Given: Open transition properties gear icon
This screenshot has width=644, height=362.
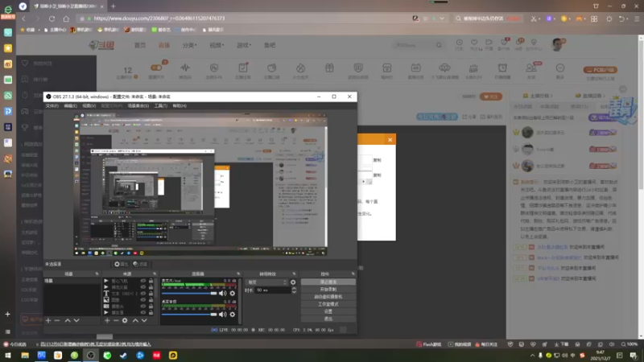Looking at the screenshot, I should (293, 282).
